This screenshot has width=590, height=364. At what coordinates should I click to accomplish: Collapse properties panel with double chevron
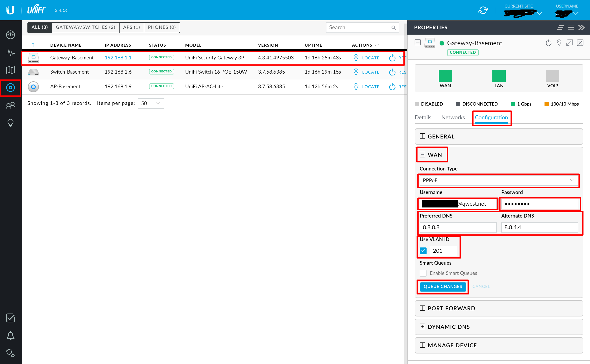coord(582,28)
